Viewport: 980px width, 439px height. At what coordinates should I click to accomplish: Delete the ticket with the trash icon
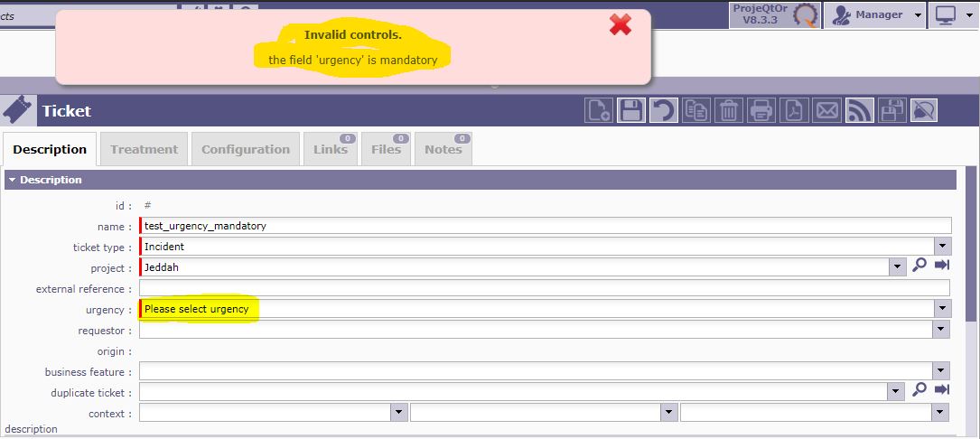click(x=728, y=111)
